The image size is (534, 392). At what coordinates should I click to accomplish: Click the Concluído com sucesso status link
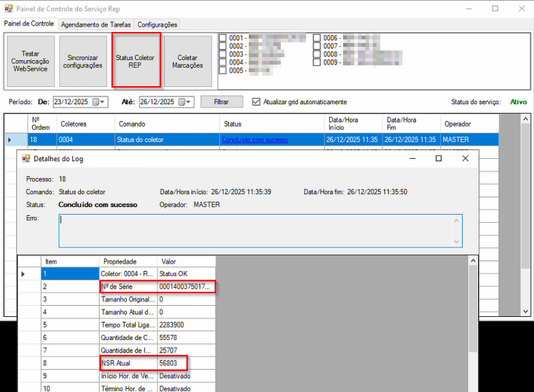click(x=254, y=140)
